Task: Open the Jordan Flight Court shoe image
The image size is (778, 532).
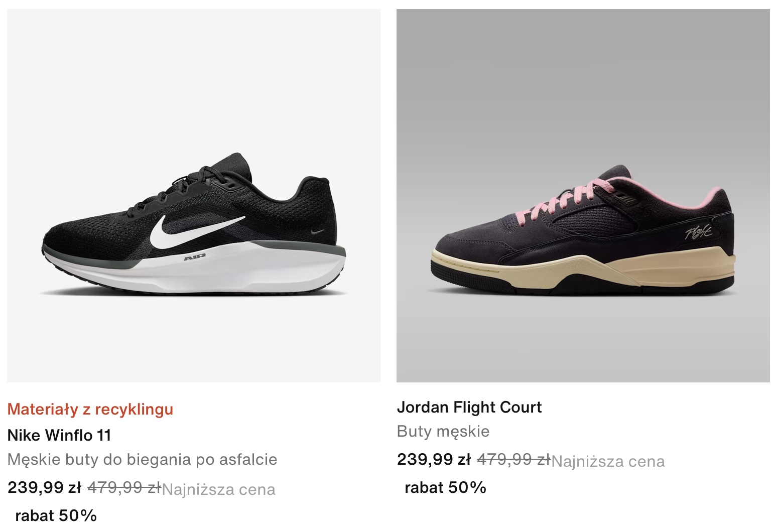Action: coord(583,196)
